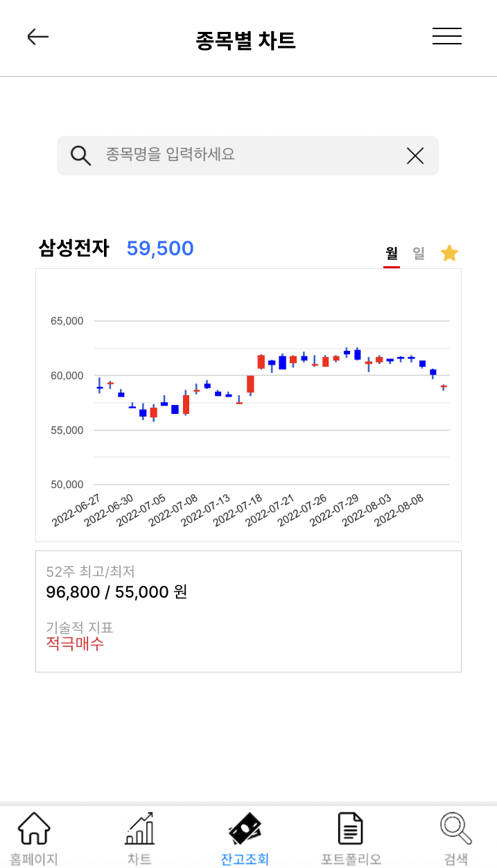
Task: Click the blue price 59,500
Action: tap(160, 248)
